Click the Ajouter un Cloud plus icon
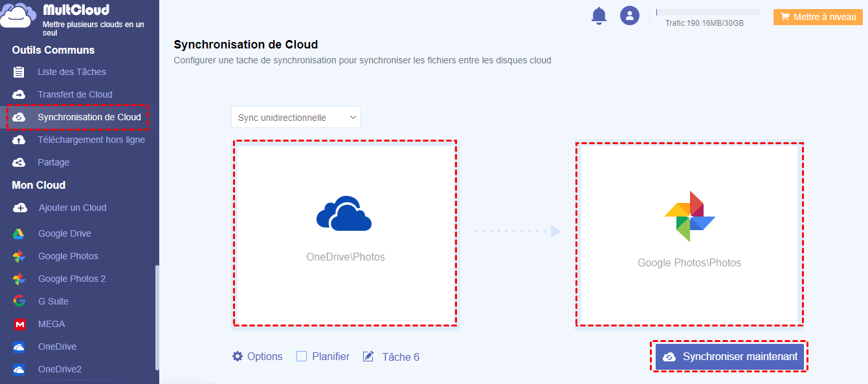Viewport: 868px width, 384px height. pyautogui.click(x=20, y=208)
